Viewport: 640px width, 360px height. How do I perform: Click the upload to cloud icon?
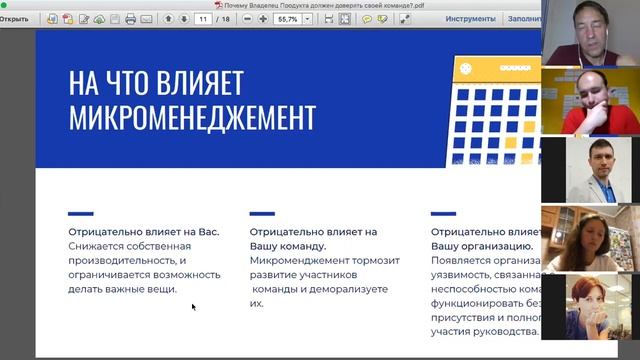[x=99, y=19]
